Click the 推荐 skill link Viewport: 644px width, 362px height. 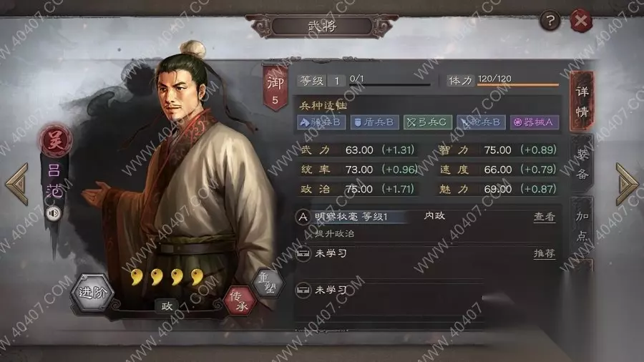[x=545, y=254]
